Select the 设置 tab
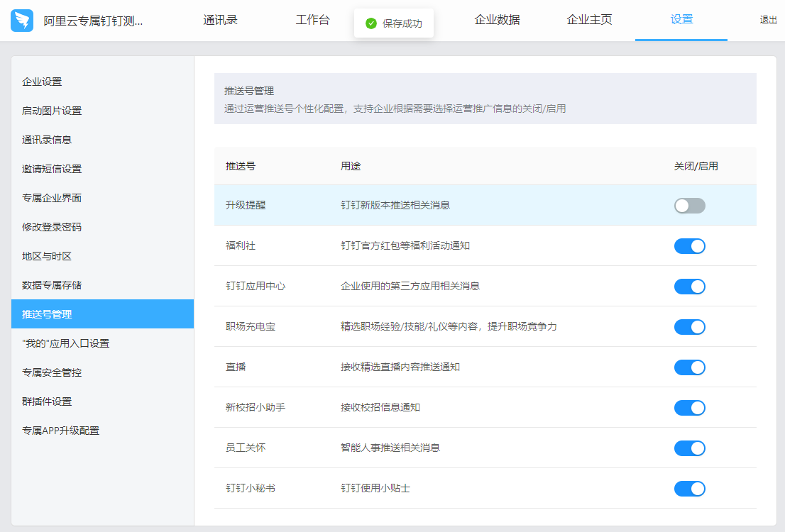 [x=681, y=20]
